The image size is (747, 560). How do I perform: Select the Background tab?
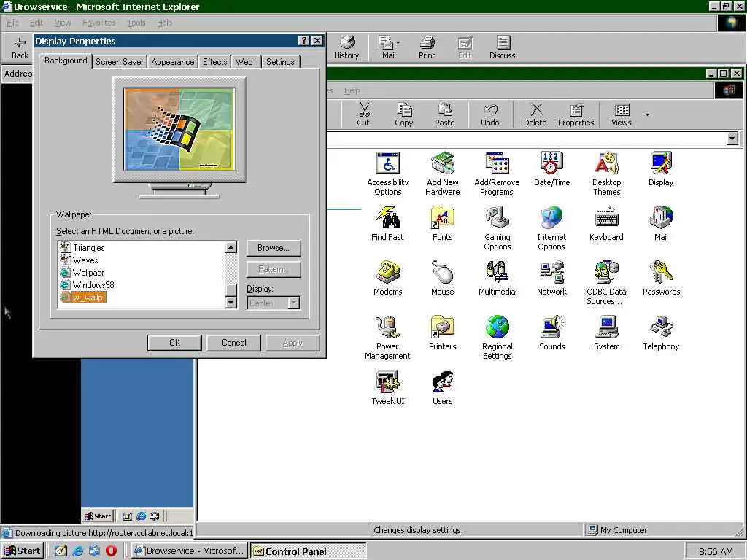coord(66,61)
